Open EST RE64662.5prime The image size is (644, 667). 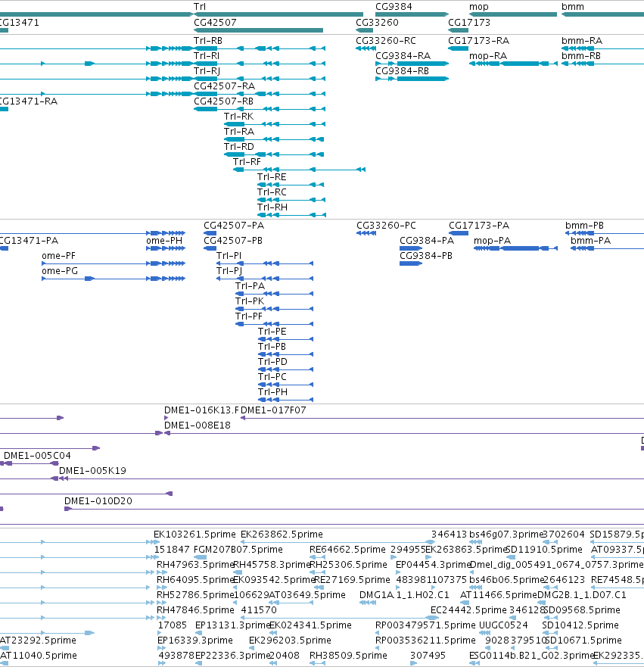347,550
